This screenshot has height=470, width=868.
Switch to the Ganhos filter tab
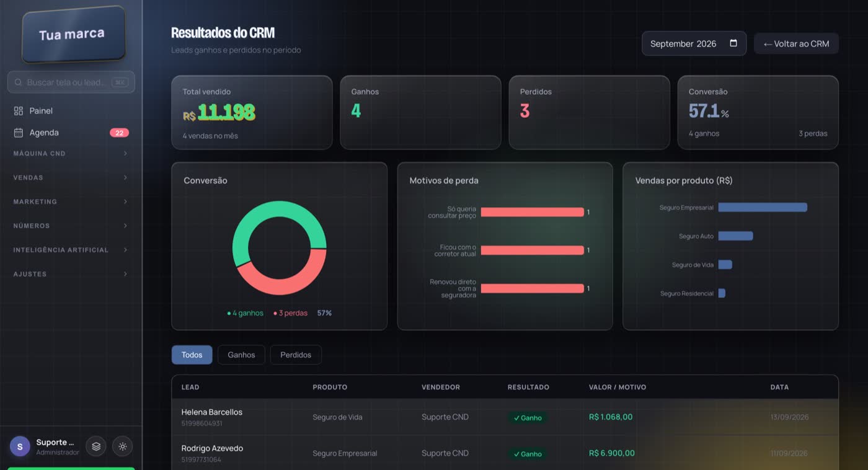coord(241,355)
